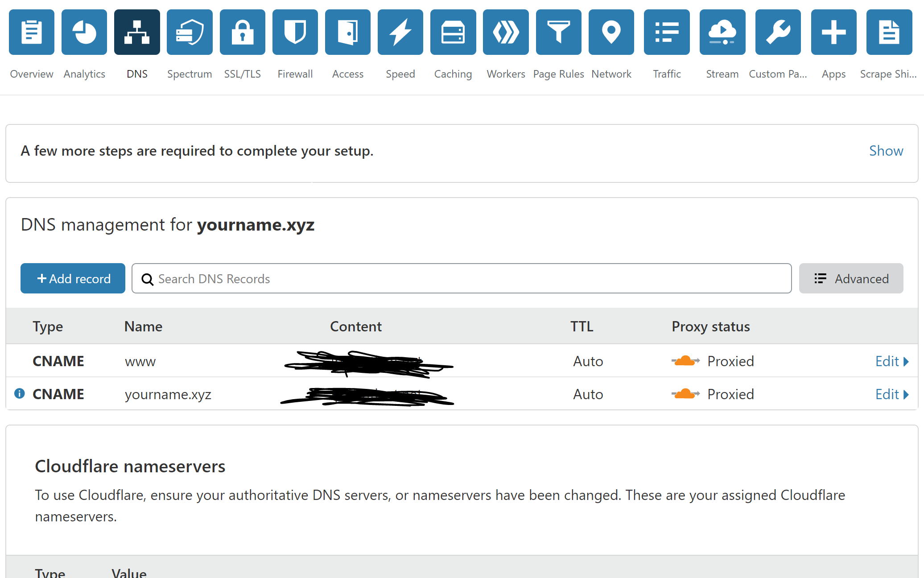924x578 pixels.
Task: Open the Traffic list icon
Action: point(667,32)
